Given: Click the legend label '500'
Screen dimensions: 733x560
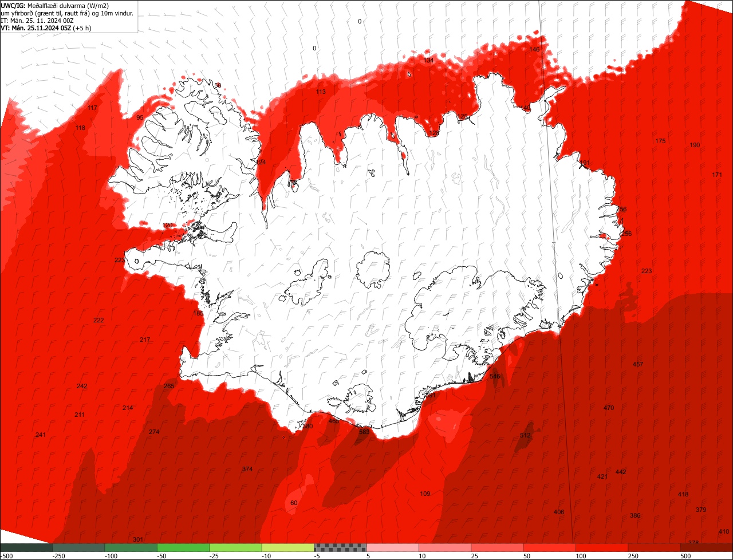Looking at the screenshot, I should coord(686,556).
